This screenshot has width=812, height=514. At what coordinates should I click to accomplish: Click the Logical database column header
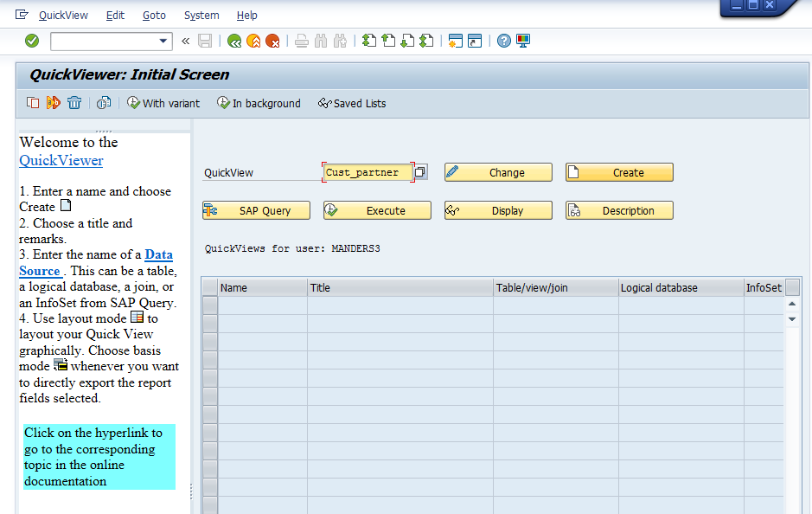[681, 287]
